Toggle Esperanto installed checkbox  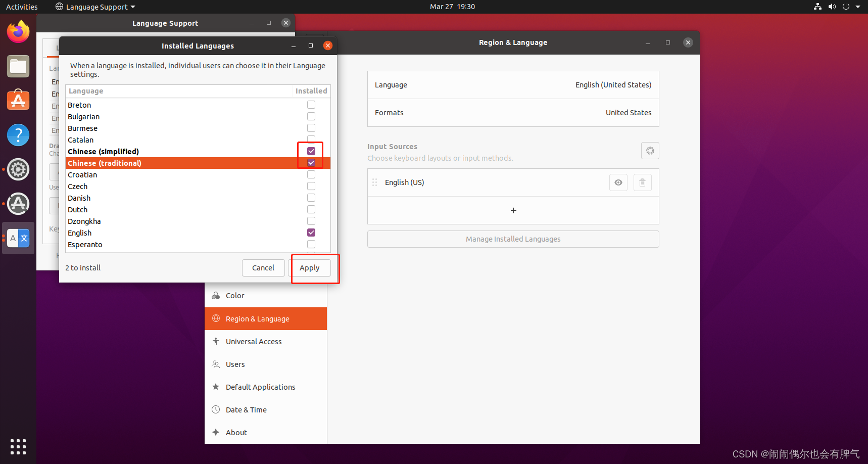tap(311, 244)
